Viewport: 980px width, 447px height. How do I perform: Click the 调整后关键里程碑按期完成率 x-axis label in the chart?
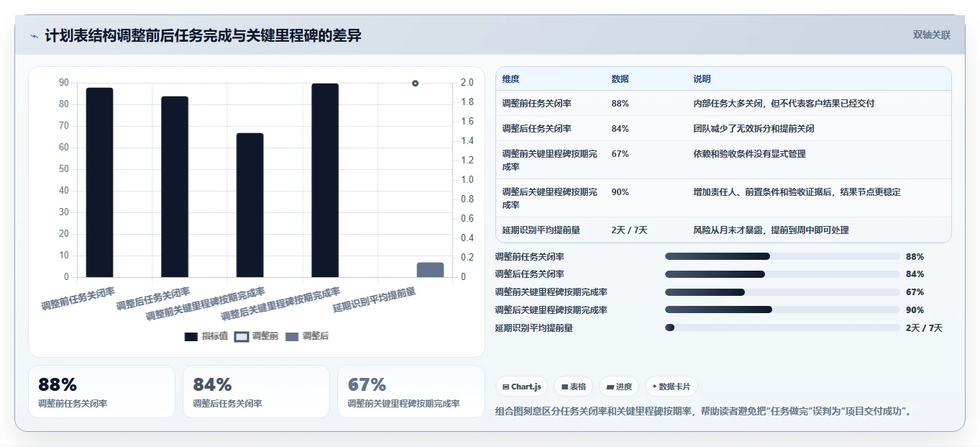click(x=280, y=304)
